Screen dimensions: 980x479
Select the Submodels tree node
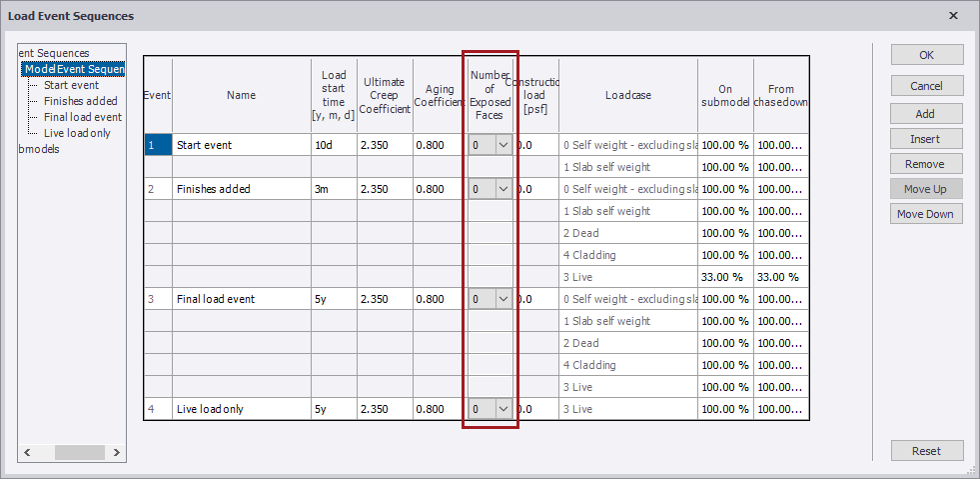point(39,149)
